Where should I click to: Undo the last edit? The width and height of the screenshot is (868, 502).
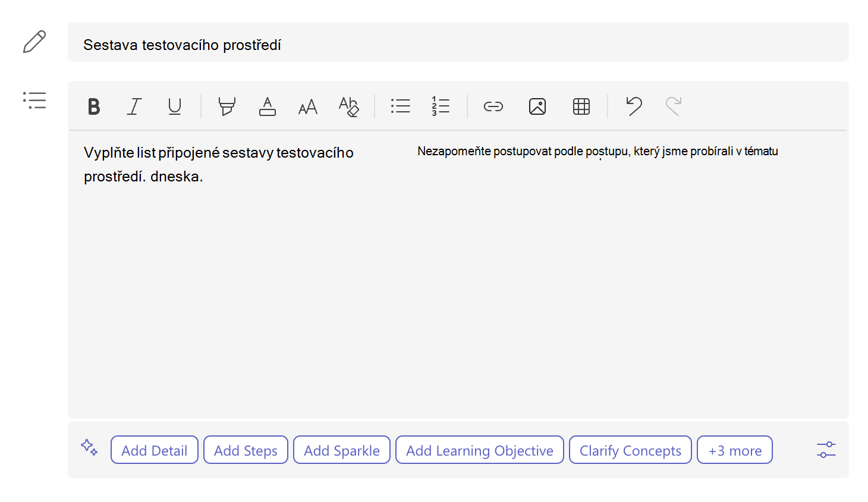634,106
